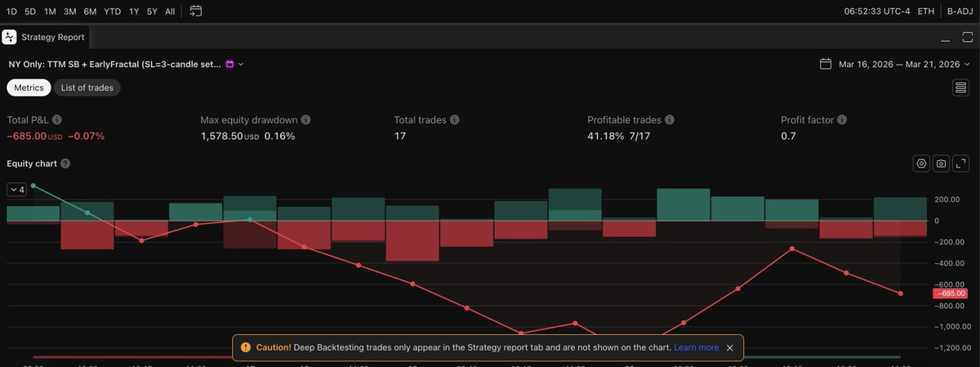Select the Total trades value 17
980x367 pixels.
pyautogui.click(x=399, y=136)
